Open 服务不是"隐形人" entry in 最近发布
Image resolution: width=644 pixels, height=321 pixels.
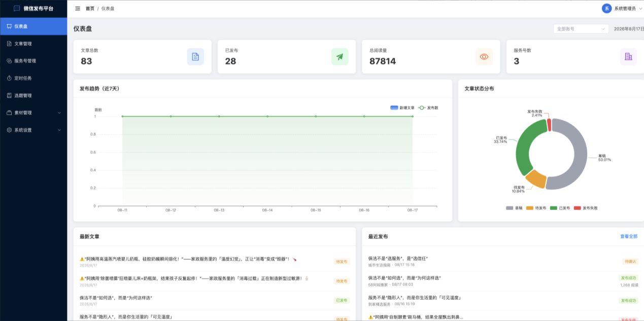click(414, 298)
